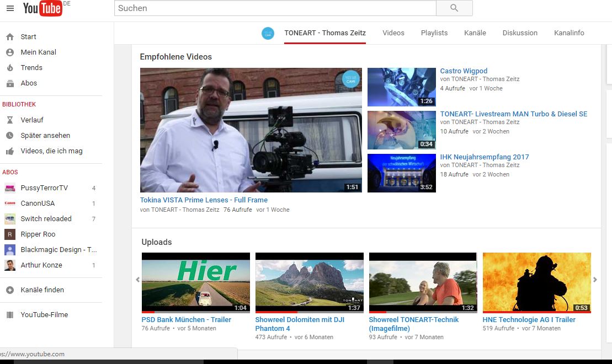Open YouTube-Filme link
The width and height of the screenshot is (612, 364).
44,315
